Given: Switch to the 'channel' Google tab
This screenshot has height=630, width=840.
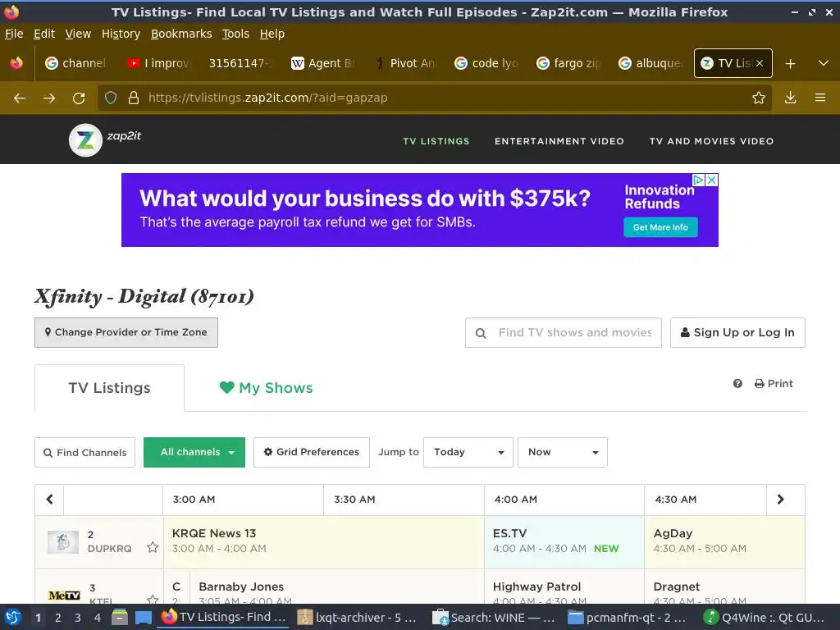Looking at the screenshot, I should [76, 63].
